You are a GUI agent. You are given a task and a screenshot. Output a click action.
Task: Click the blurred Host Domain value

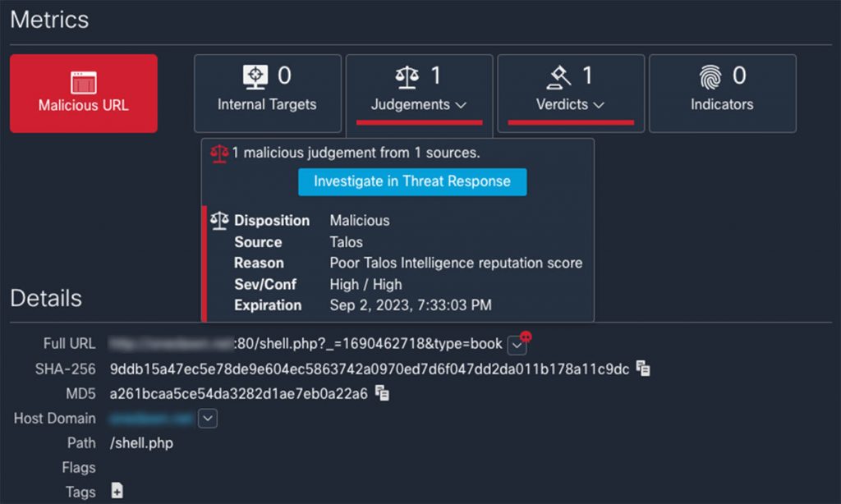click(x=152, y=419)
